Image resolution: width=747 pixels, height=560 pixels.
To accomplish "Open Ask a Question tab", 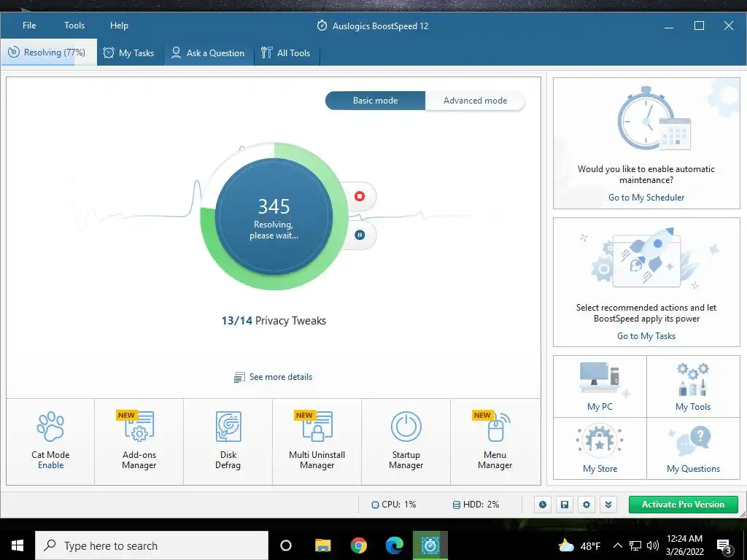I will coord(208,52).
